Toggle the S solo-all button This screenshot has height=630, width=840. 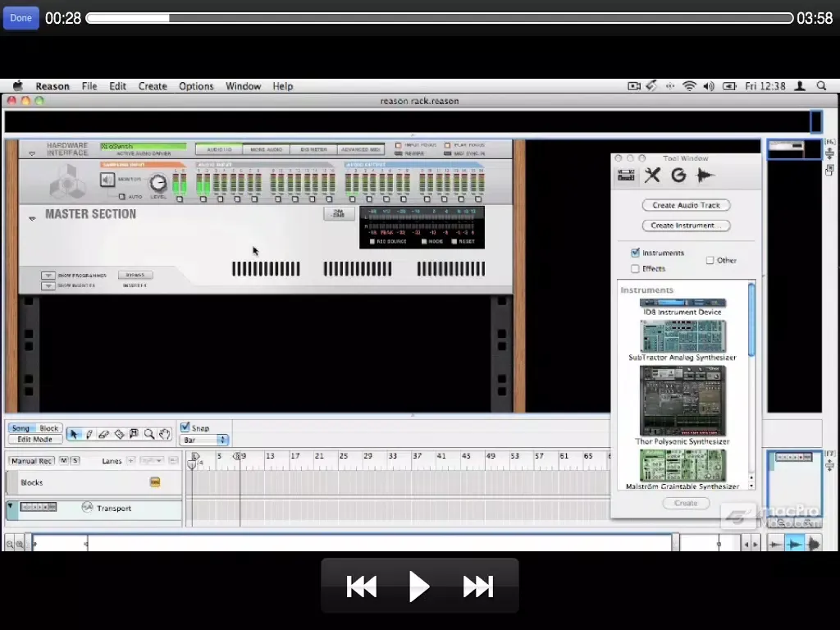coord(75,460)
